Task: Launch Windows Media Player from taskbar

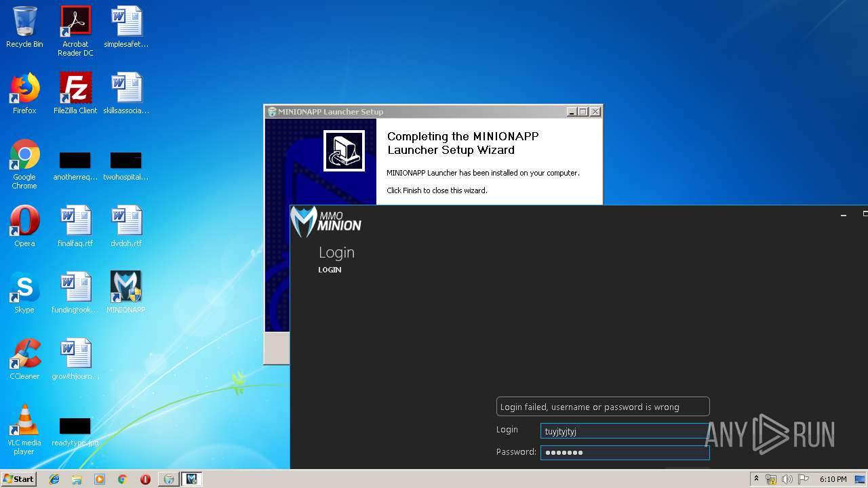Action: point(100,479)
